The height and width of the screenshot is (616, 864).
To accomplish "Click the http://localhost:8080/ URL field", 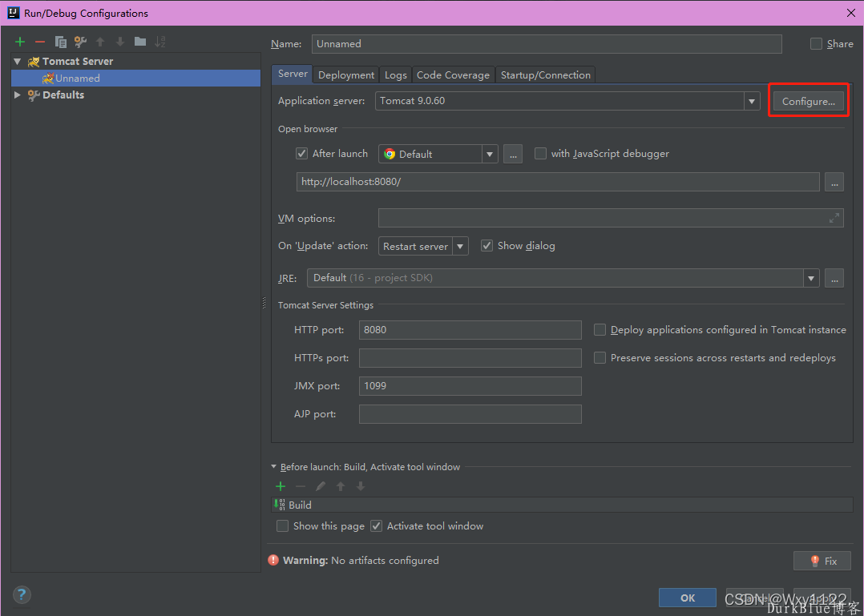I will 558,182.
